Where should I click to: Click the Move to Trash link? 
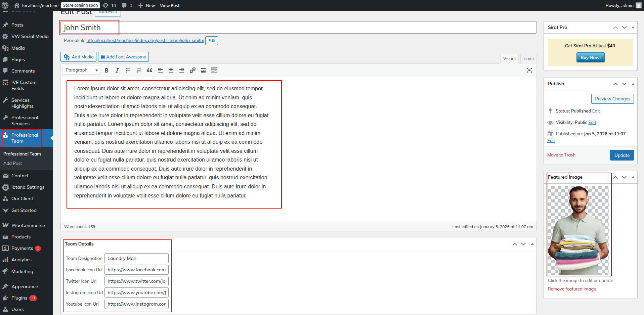pyautogui.click(x=561, y=155)
